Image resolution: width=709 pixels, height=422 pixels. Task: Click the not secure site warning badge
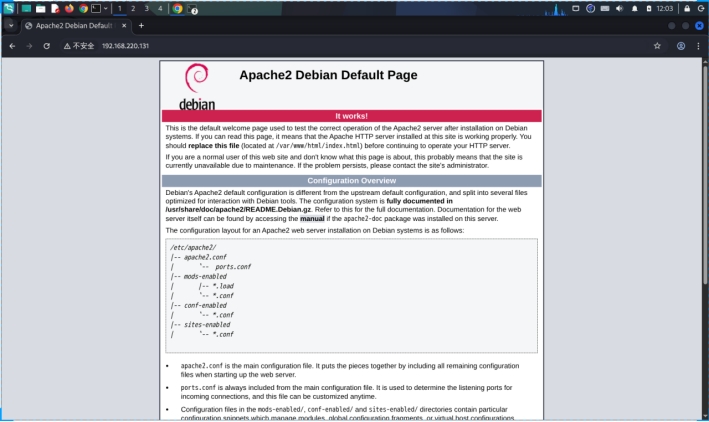click(x=79, y=46)
